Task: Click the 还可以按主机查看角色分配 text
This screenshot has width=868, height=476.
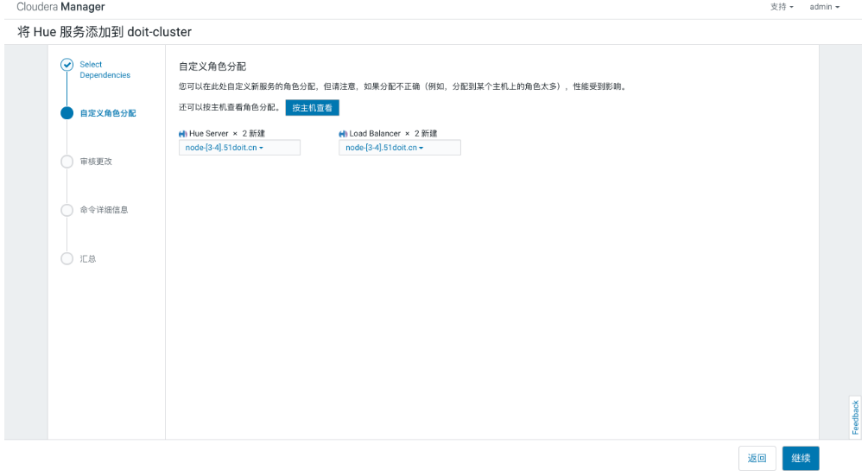Action: coord(230,107)
